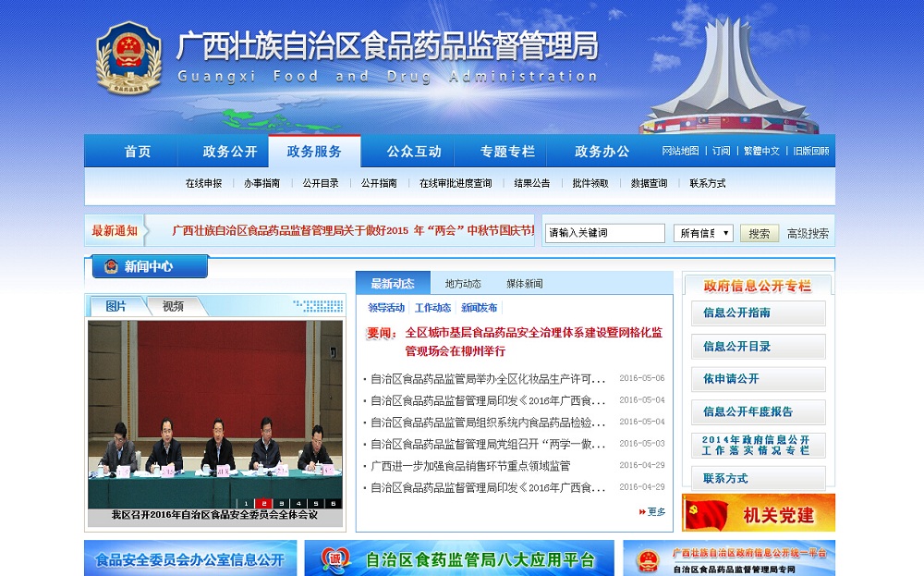Image resolution: width=924 pixels, height=576 pixels.
Task: Open the 公开目录 submenu link
Action: coord(320,183)
